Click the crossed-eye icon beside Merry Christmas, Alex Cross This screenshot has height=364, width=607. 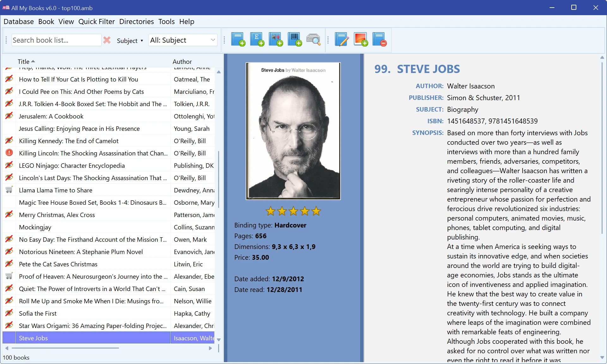click(x=9, y=215)
